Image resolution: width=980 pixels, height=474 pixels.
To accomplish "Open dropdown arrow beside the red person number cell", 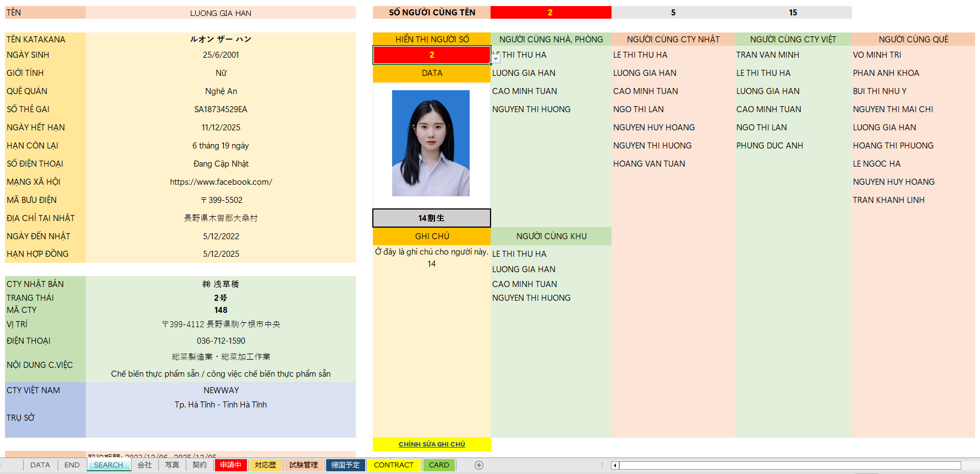I will click(496, 58).
